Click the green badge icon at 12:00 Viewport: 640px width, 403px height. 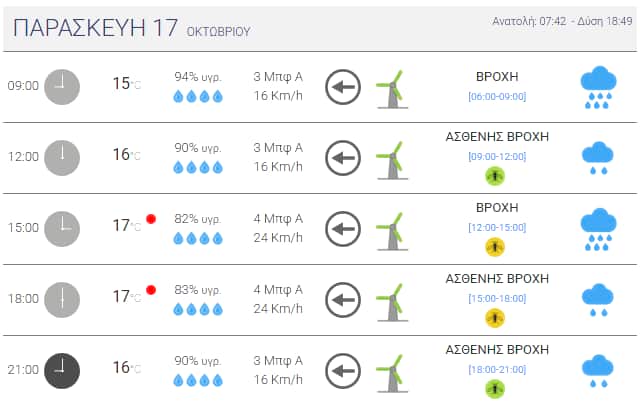click(495, 176)
